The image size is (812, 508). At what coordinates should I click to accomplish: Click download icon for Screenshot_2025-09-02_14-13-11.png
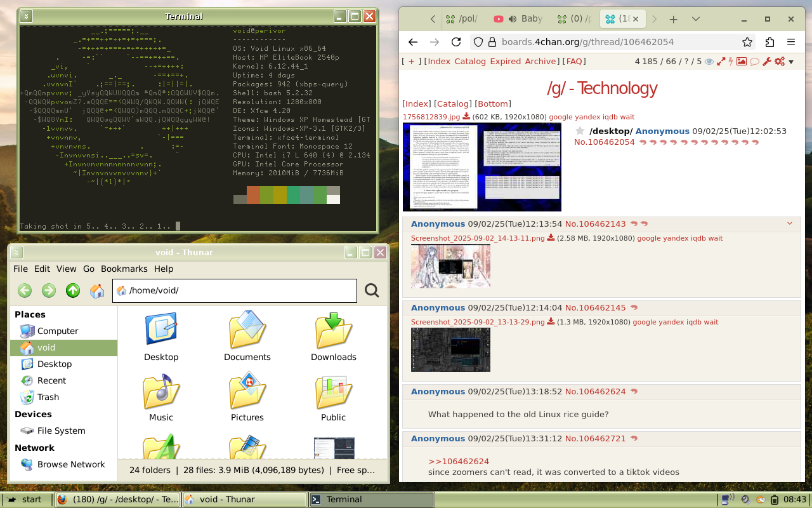coord(551,238)
